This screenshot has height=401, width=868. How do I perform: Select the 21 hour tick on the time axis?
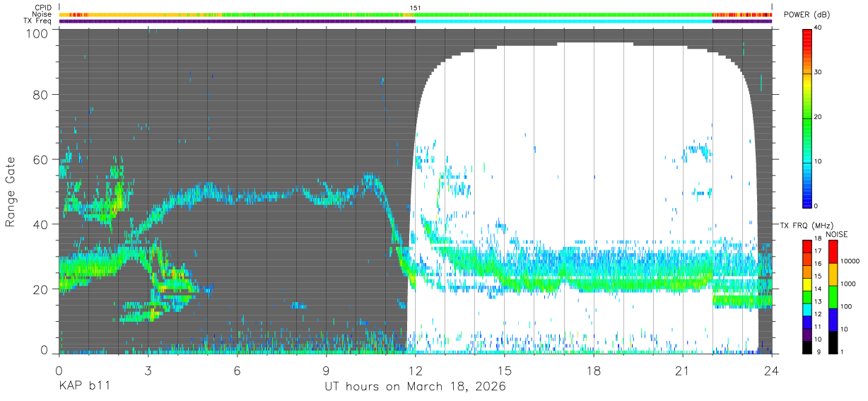pos(683,371)
